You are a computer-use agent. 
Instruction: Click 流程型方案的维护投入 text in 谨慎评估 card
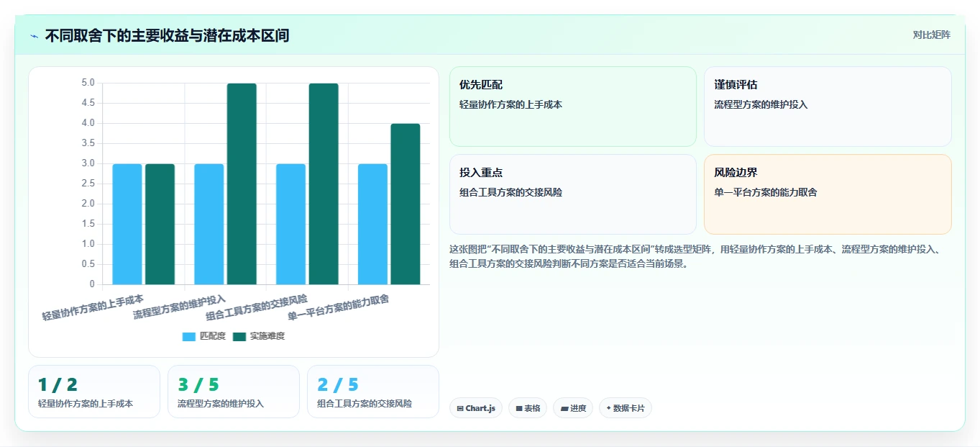761,104
